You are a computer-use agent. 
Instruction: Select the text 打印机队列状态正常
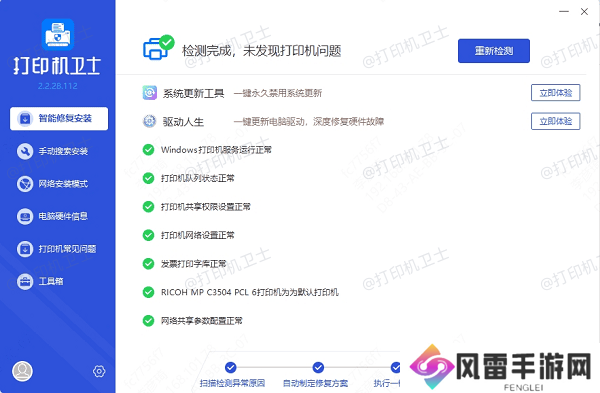[x=197, y=178]
